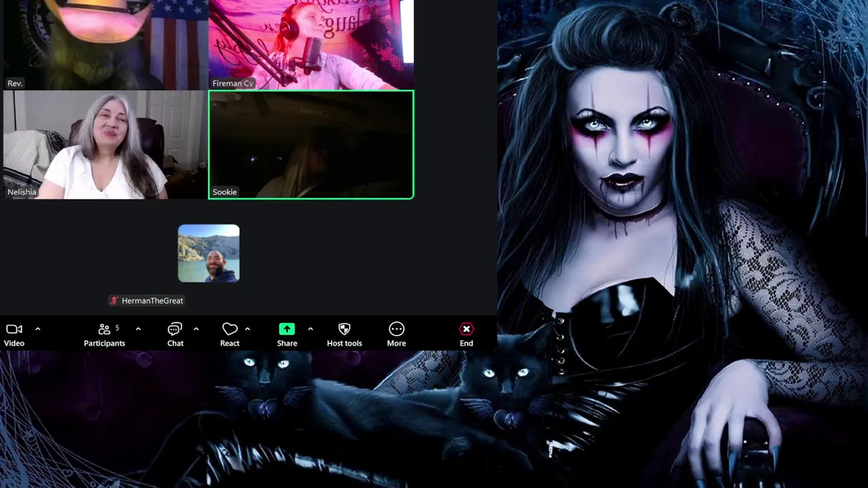Select Fireman Cv's video tile
This screenshot has width=868, height=488.
(x=311, y=45)
